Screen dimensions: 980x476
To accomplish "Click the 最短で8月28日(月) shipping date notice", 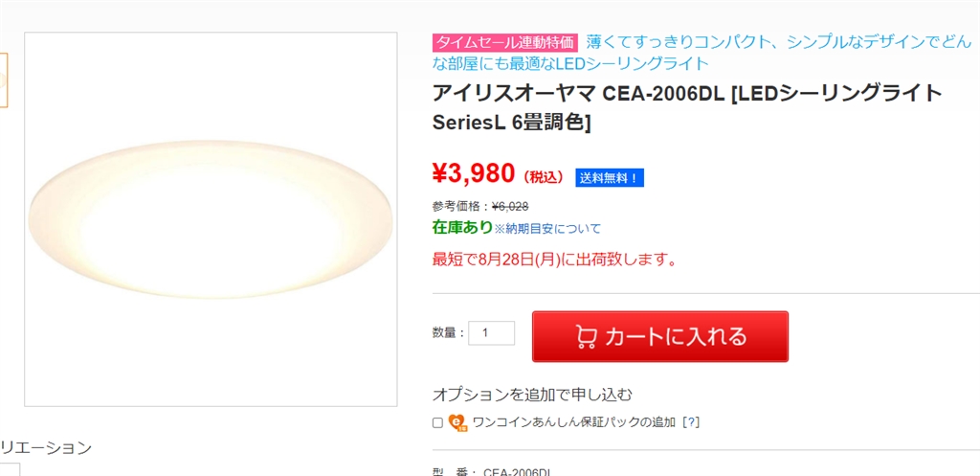I will tap(556, 260).
